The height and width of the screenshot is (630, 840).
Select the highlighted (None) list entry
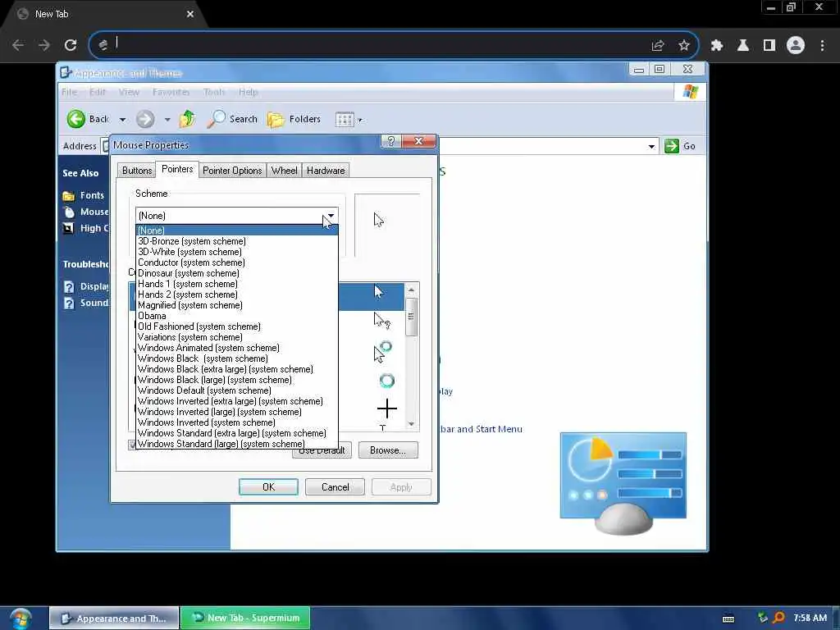(236, 231)
